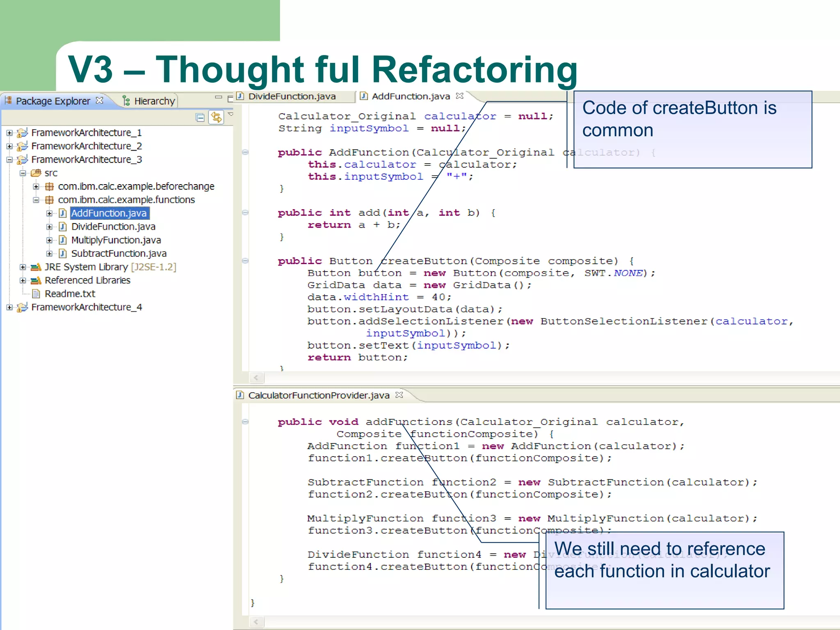Select MultiplyFunction.java file

click(x=116, y=240)
